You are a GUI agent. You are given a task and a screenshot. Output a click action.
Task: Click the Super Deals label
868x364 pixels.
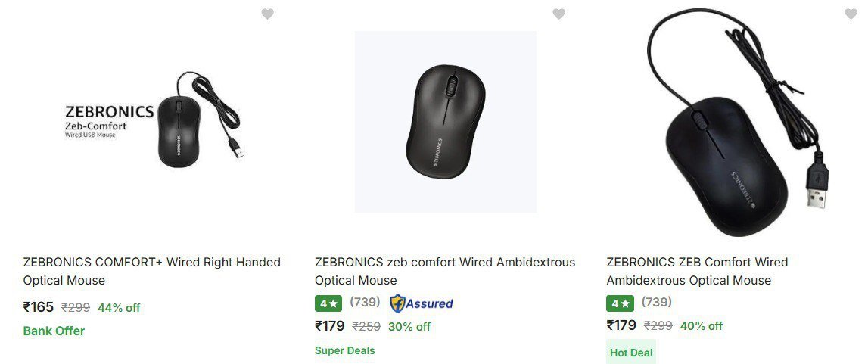(344, 350)
